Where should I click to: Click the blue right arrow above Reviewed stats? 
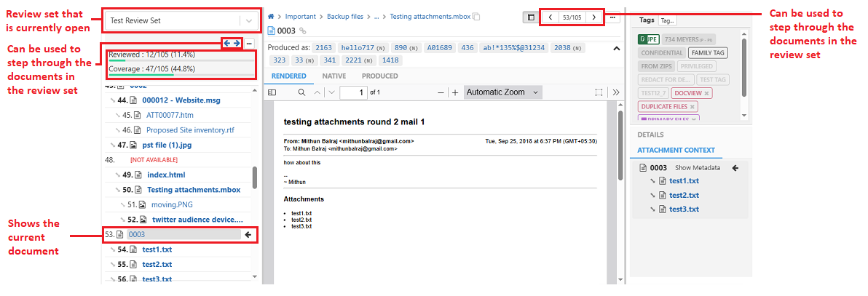click(x=237, y=44)
